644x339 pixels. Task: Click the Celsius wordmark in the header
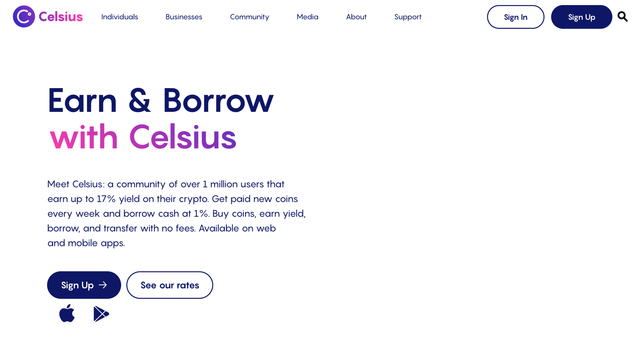(x=61, y=17)
